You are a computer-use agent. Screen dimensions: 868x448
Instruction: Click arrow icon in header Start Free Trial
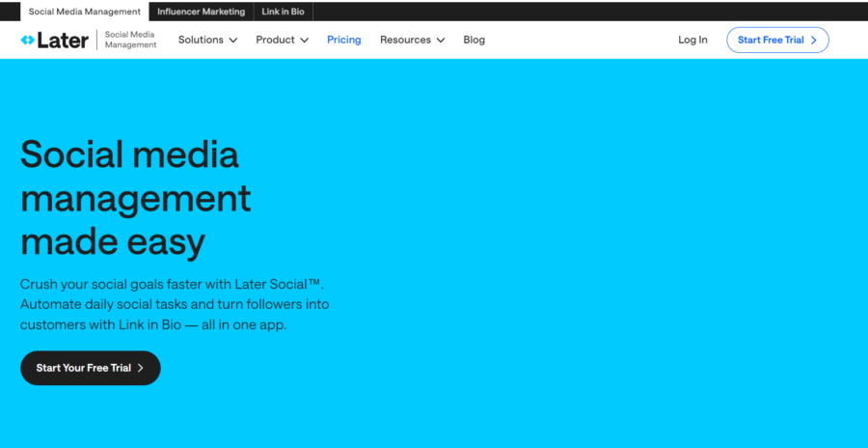[813, 41]
